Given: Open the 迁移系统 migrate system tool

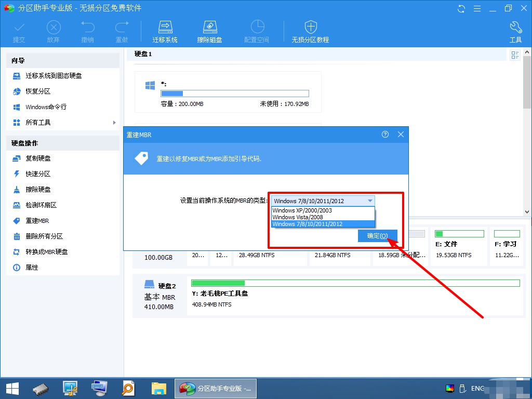Looking at the screenshot, I should (x=165, y=32).
